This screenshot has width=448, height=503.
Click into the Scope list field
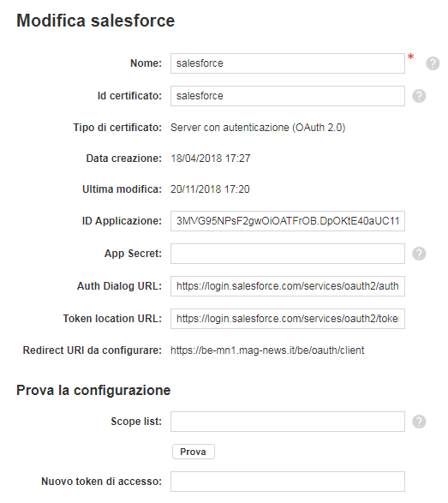coord(288,422)
